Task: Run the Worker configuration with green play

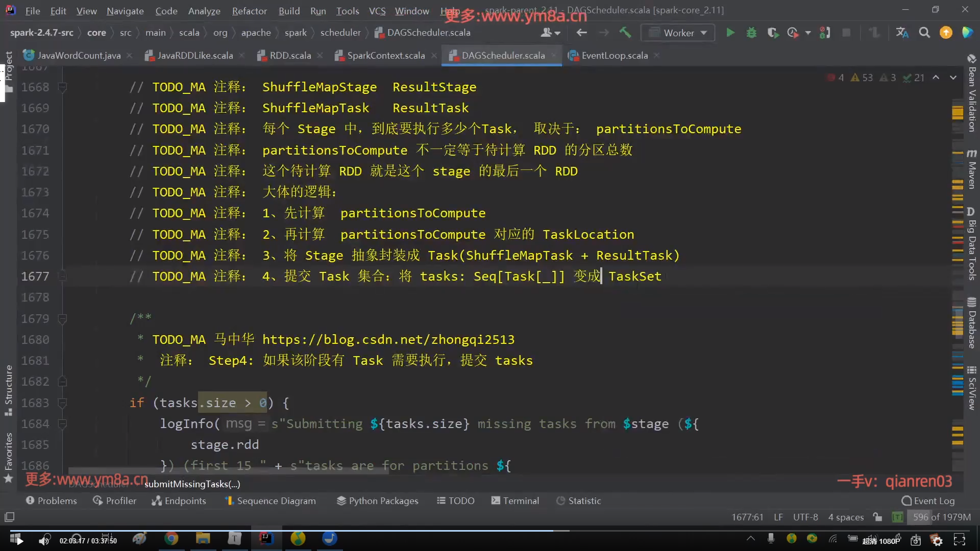Action: pyautogui.click(x=730, y=33)
